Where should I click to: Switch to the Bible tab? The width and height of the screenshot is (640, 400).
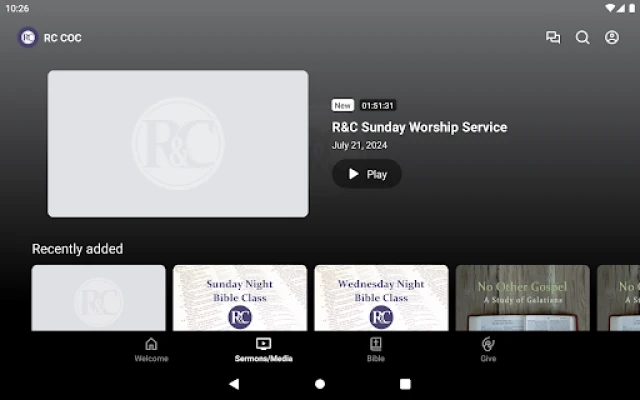coord(376,350)
